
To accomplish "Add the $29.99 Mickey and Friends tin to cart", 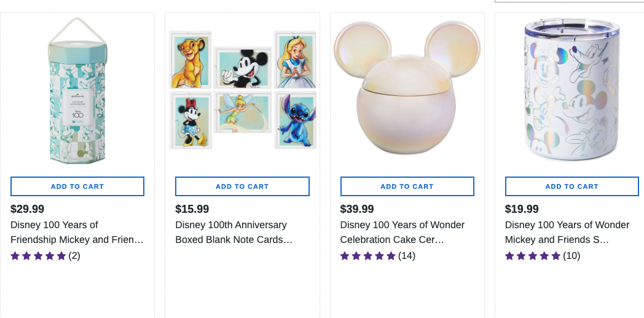I will [77, 186].
